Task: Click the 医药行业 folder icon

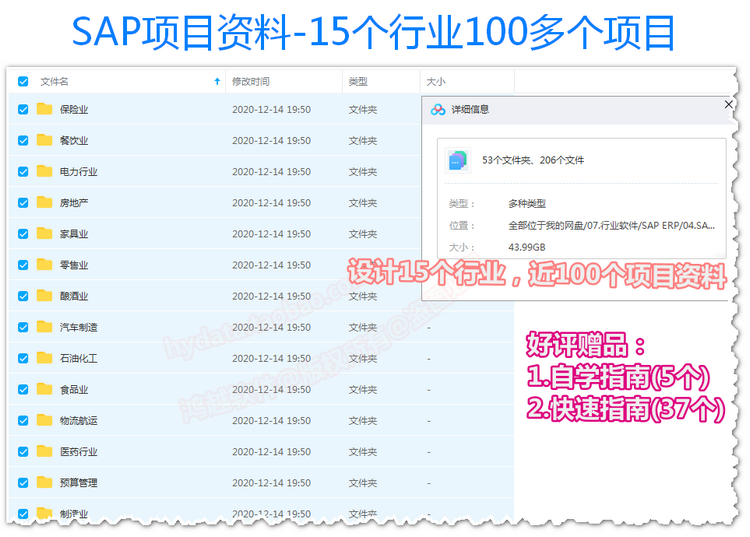Action: (44, 451)
